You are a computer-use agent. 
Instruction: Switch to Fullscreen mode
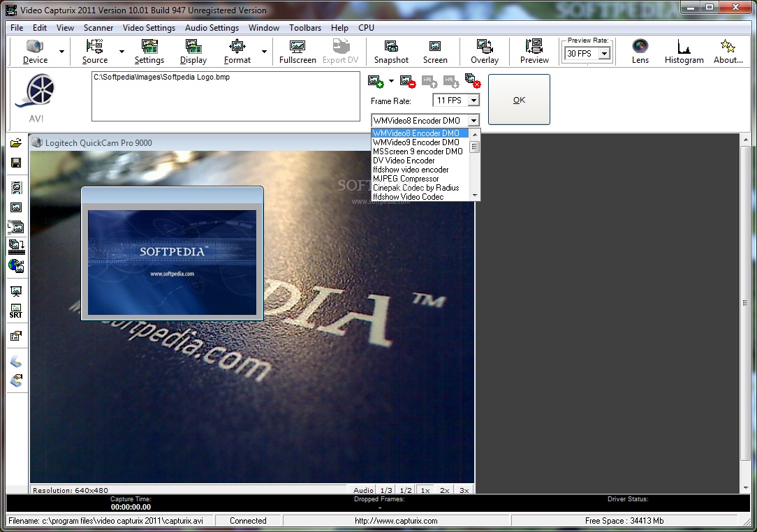pos(297,52)
